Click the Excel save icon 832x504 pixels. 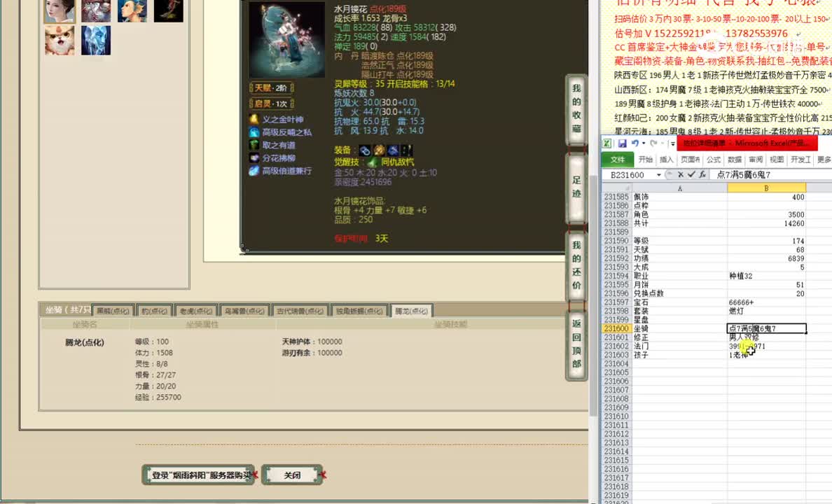(x=623, y=143)
